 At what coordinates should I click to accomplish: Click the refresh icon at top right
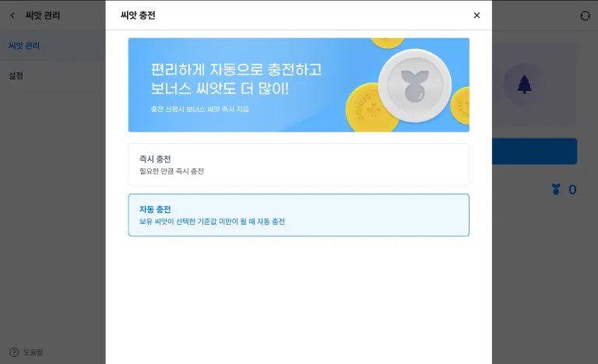coord(585,16)
